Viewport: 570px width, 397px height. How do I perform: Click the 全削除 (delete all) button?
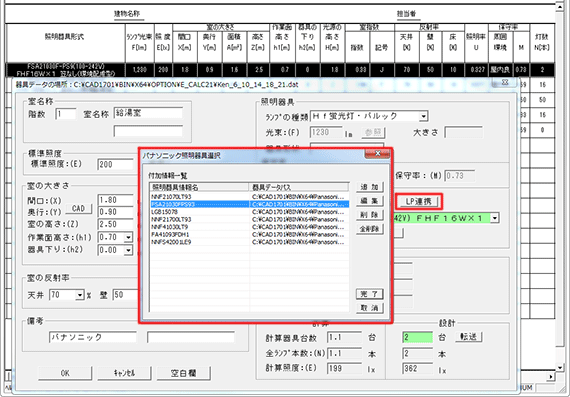(370, 229)
